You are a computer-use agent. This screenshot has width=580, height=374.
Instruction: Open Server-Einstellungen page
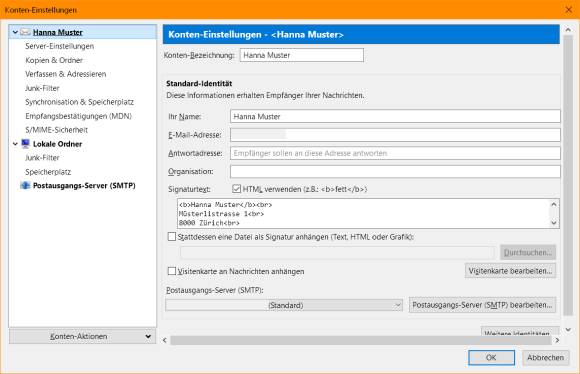(59, 46)
